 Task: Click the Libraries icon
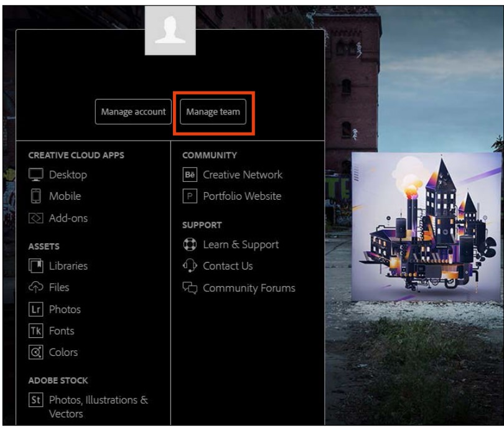pos(35,266)
